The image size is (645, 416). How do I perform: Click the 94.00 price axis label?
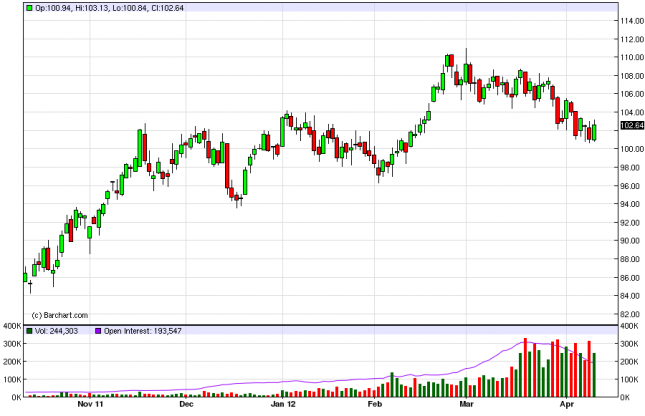tap(632, 204)
